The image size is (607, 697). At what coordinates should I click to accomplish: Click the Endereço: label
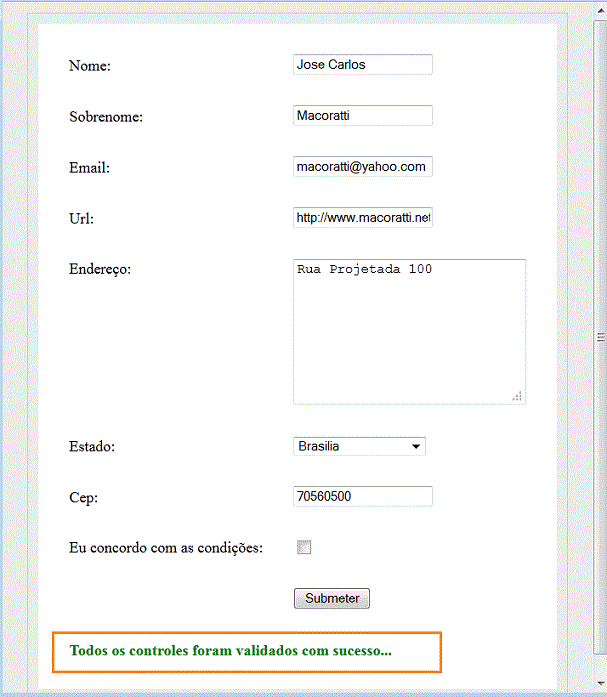coord(100,269)
